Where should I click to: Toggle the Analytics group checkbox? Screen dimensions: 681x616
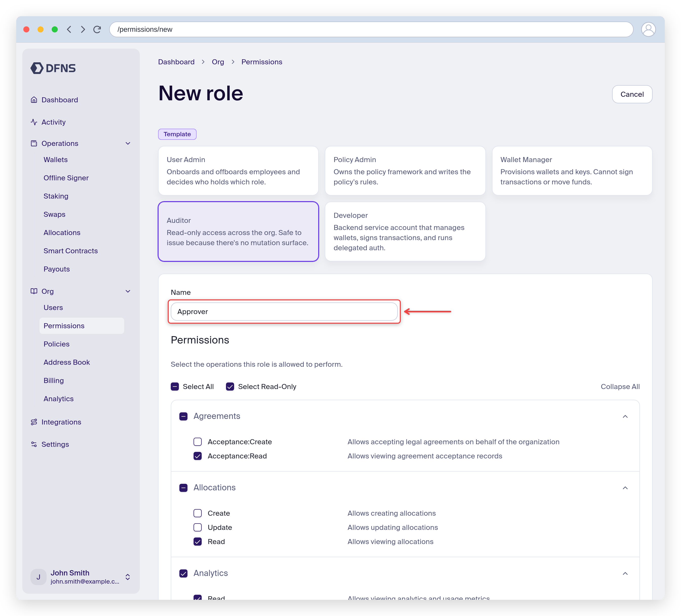coord(183,573)
